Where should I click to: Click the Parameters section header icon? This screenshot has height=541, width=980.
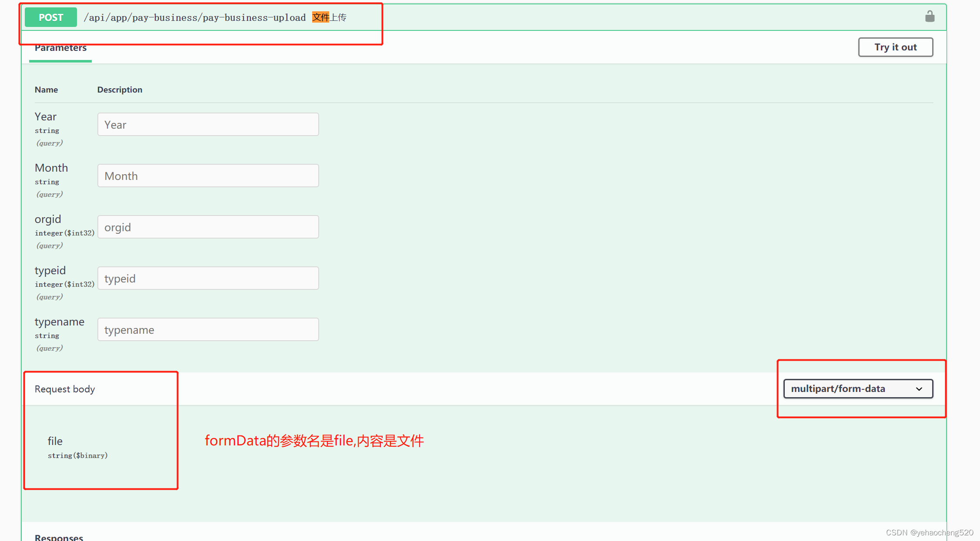[60, 46]
